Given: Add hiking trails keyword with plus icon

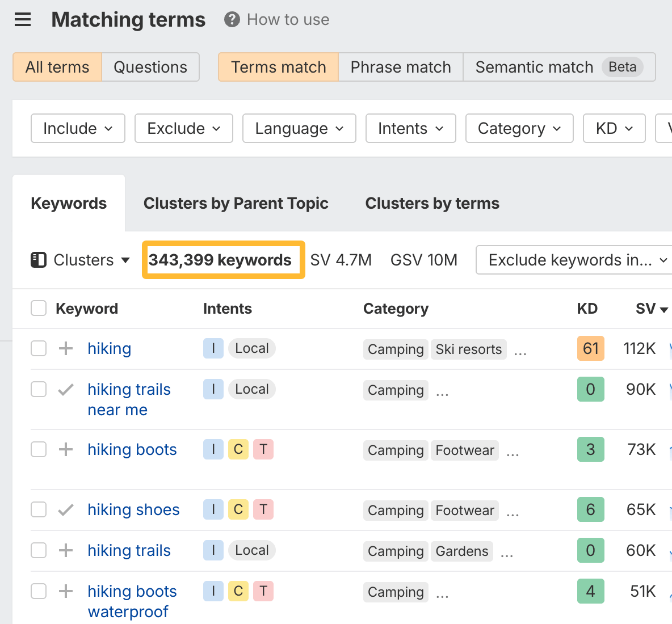Looking at the screenshot, I should pyautogui.click(x=66, y=550).
